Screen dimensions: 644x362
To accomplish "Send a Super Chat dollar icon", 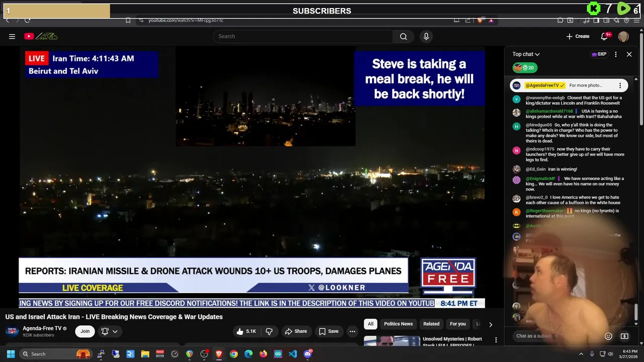I will click(624, 336).
